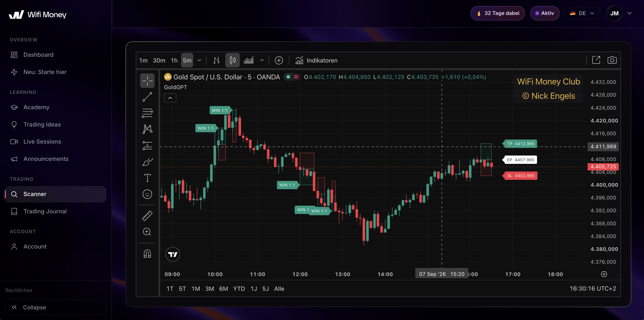644x320 pixels.
Task: Click the TradingView logo on chart
Action: [x=173, y=254]
